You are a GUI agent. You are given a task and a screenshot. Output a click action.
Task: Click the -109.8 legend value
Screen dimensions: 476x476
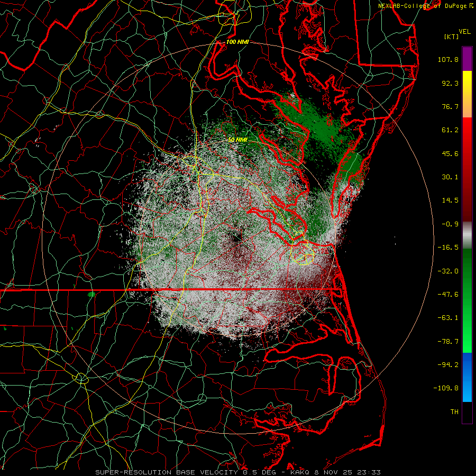446,388
